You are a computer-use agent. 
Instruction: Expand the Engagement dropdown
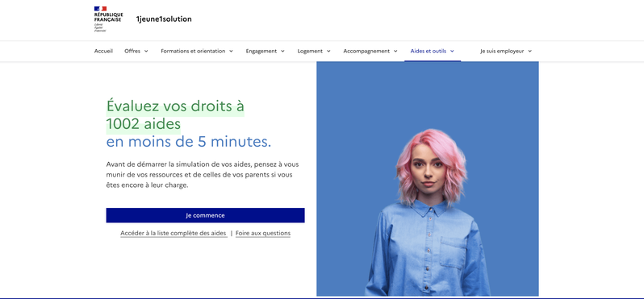[x=266, y=52]
